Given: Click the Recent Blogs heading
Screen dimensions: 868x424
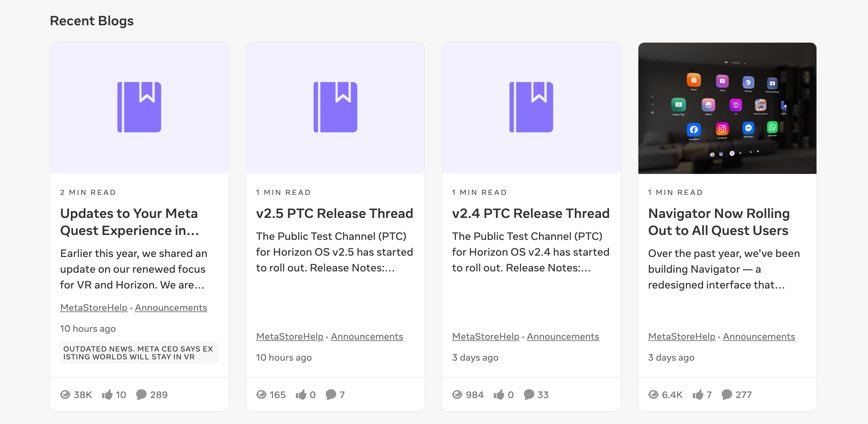Looking at the screenshot, I should point(92,21).
